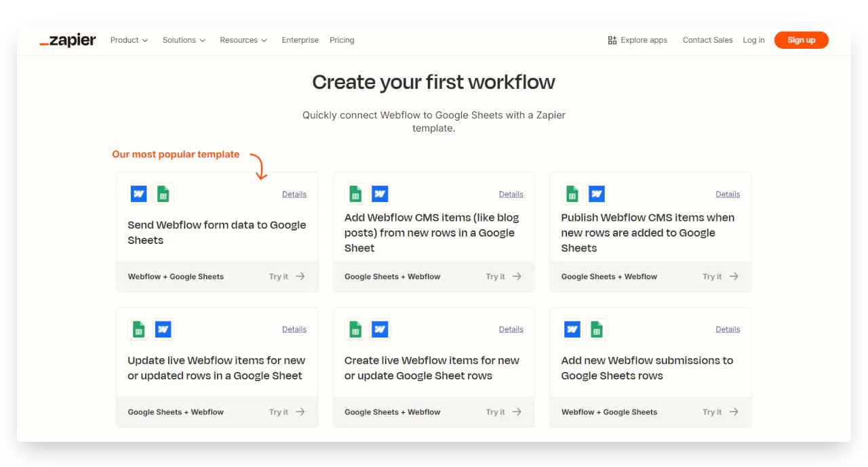The width and height of the screenshot is (868, 467).
Task: Click Try it arrow on Update live Webflow items card
Action: click(300, 412)
